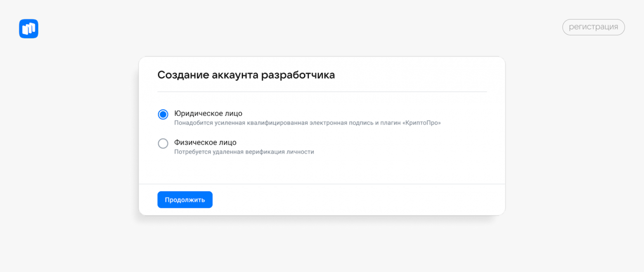The image size is (644, 272).
Task: Select the Юридическое лицо radio button
Action: pyautogui.click(x=163, y=115)
